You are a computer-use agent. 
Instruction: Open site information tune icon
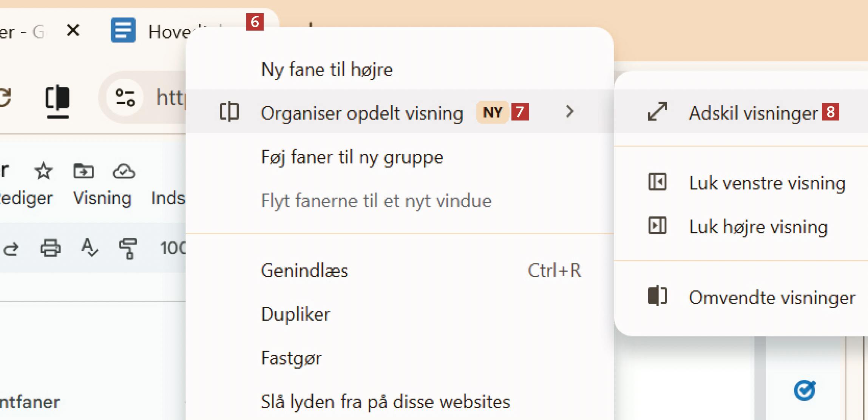(x=125, y=98)
